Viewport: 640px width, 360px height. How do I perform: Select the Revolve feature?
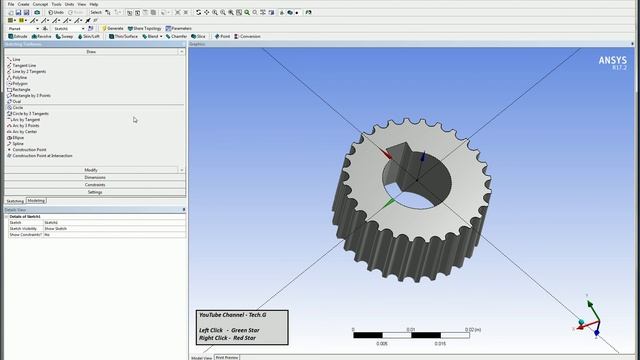point(42,36)
